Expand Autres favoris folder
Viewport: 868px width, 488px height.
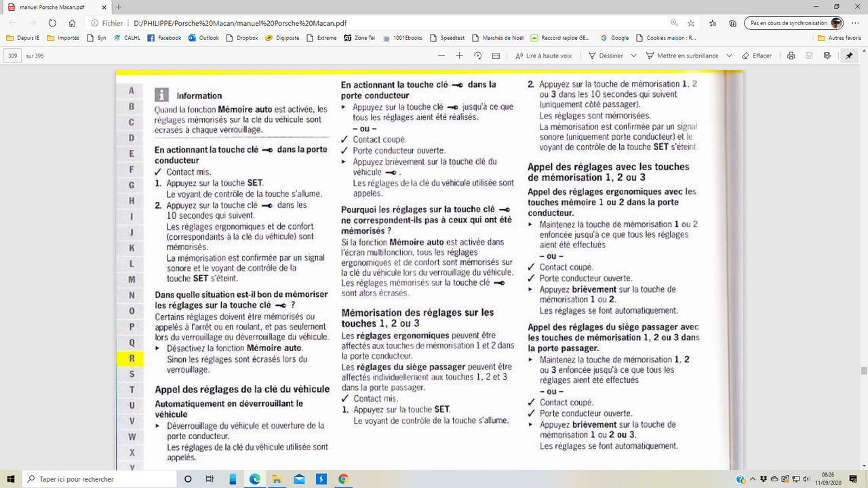tap(840, 38)
